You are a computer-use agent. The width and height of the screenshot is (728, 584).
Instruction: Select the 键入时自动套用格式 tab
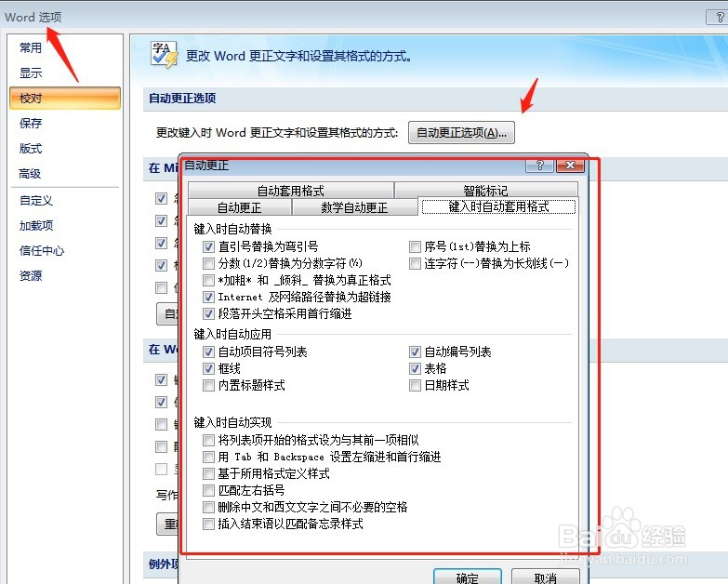(x=498, y=206)
